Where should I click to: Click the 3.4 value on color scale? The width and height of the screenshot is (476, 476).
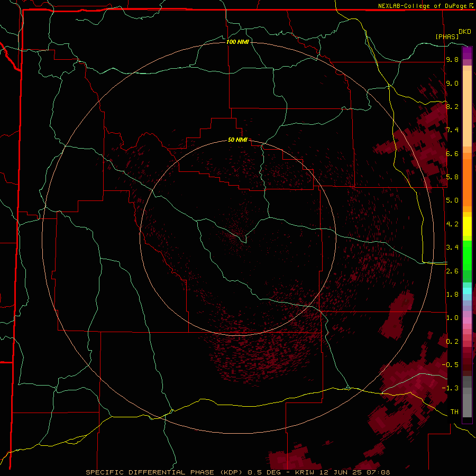coord(452,248)
